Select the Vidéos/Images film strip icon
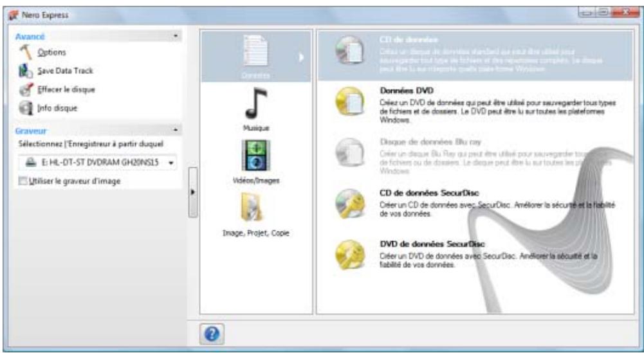644x353 pixels. coord(255,155)
